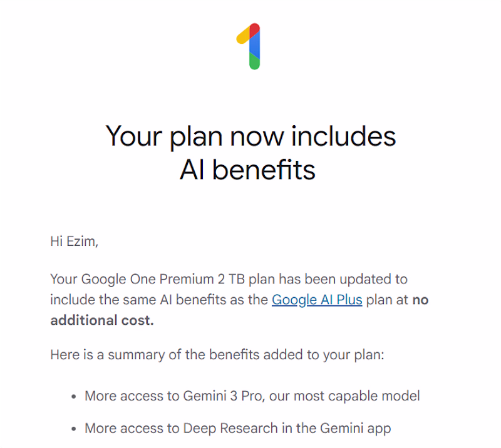Click the bold "additional cost." text
Image resolution: width=501 pixels, height=448 pixels.
point(101,320)
